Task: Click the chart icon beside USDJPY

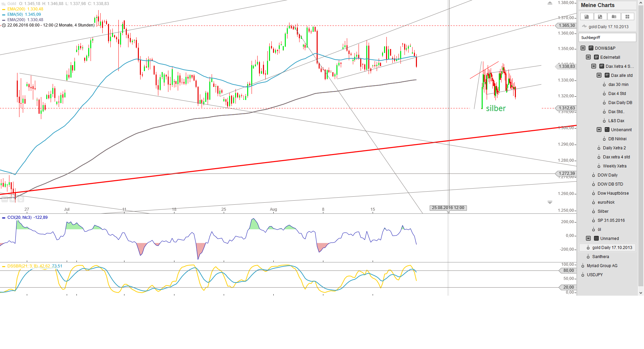Action: click(583, 275)
